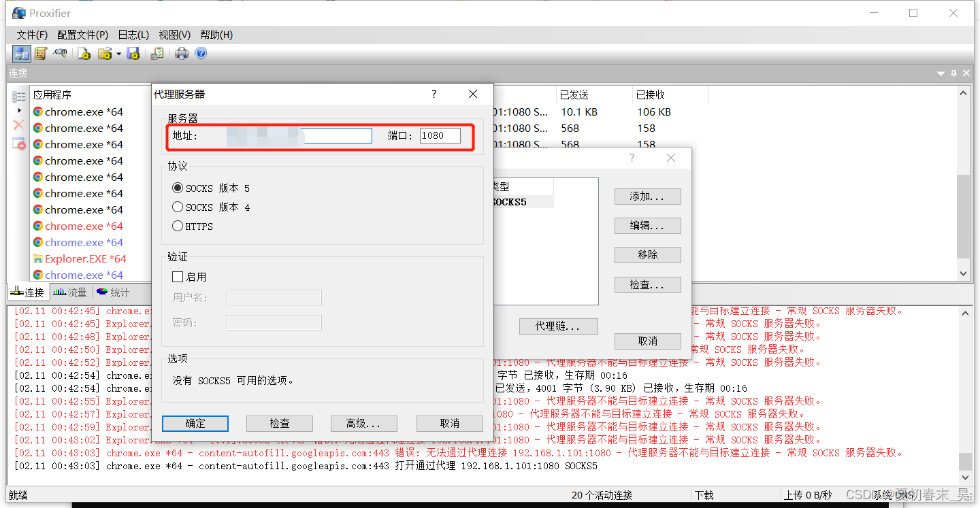The height and width of the screenshot is (508, 980).
Task: Click 移除 in the background dialog
Action: [x=647, y=254]
